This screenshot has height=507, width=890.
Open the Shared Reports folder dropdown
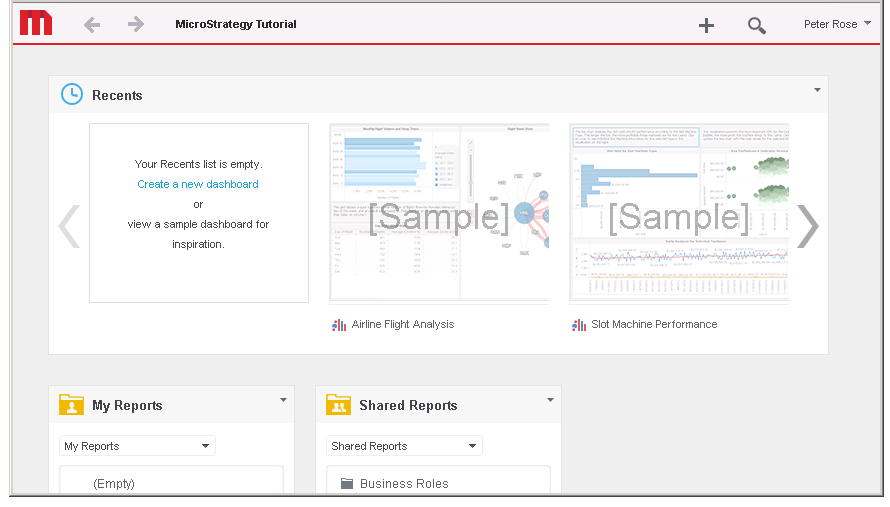[404, 446]
